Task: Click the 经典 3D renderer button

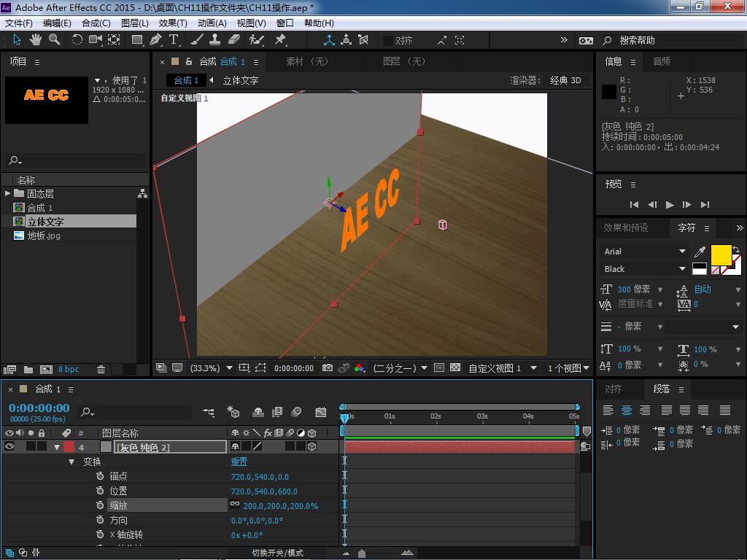Action: point(565,80)
